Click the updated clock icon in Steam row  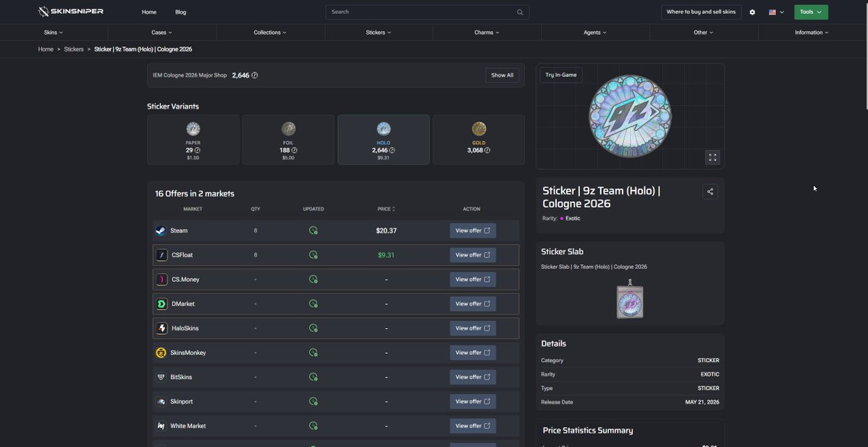[313, 230]
